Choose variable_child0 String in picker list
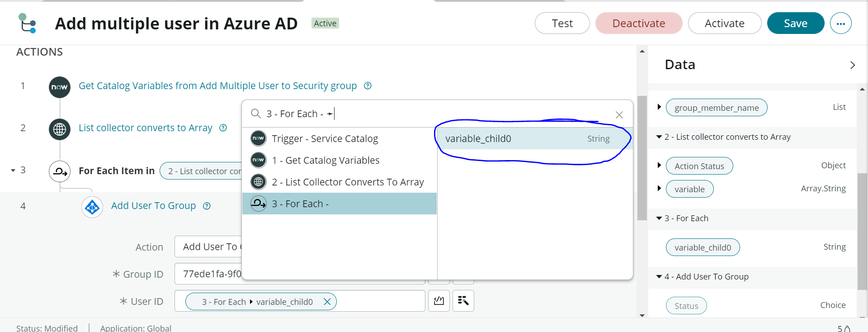 coord(535,138)
